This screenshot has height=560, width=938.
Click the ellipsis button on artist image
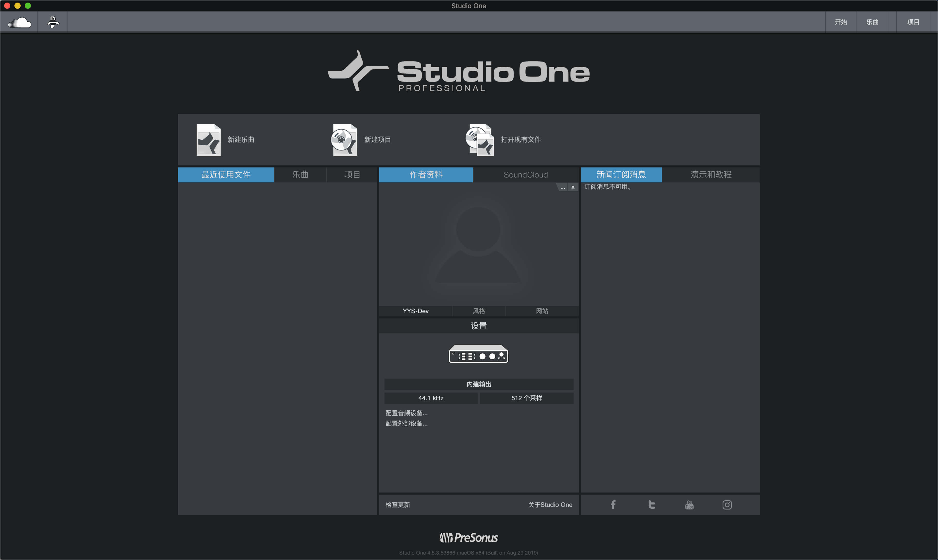click(563, 187)
